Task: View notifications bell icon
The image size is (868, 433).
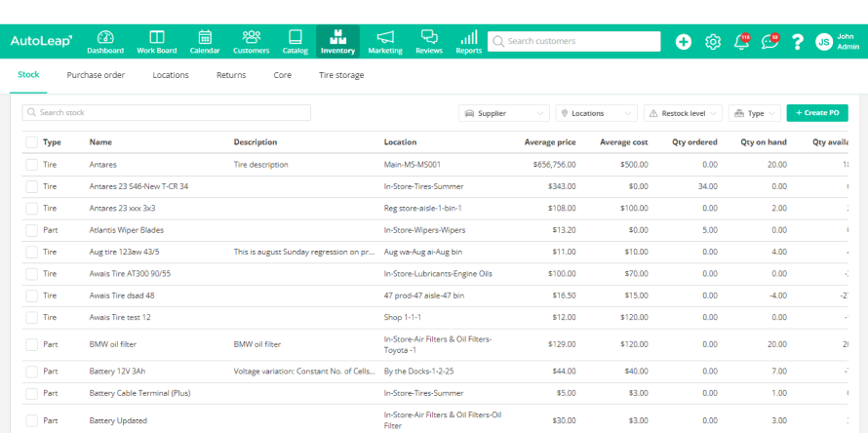Action: 741,42
